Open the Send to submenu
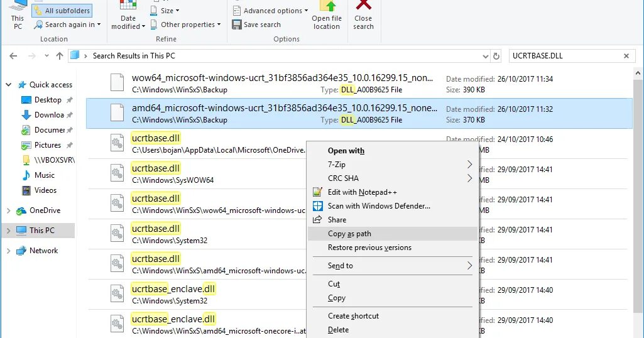Screen dimensions: 644x338 click(392, 266)
